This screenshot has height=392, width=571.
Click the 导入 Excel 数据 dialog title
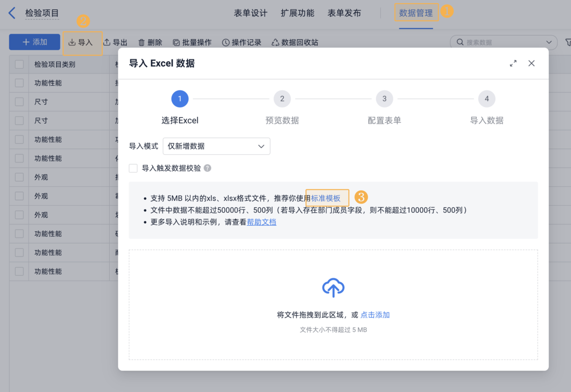[162, 63]
